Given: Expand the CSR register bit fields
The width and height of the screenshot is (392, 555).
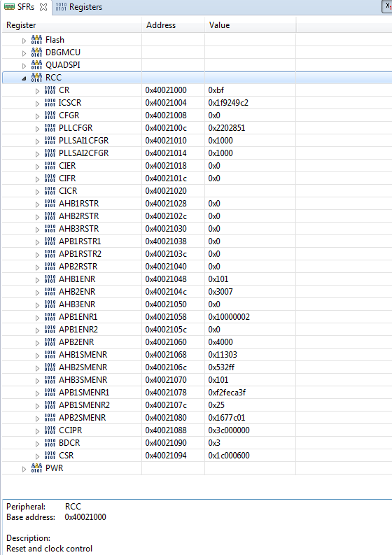Looking at the screenshot, I should tap(37, 456).
